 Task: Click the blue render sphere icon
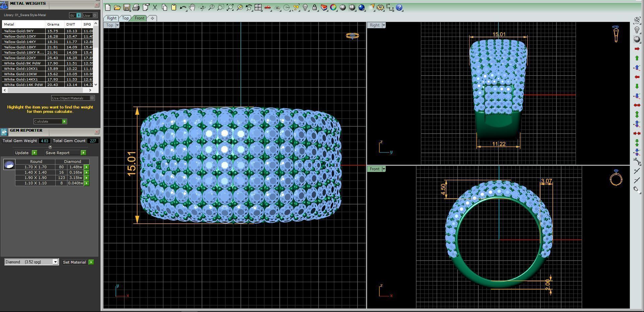coord(361,7)
